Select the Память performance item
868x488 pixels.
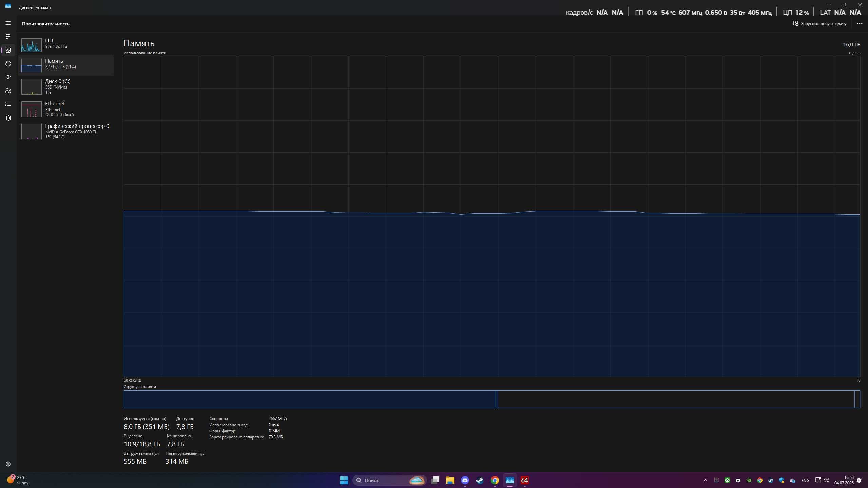[66, 65]
